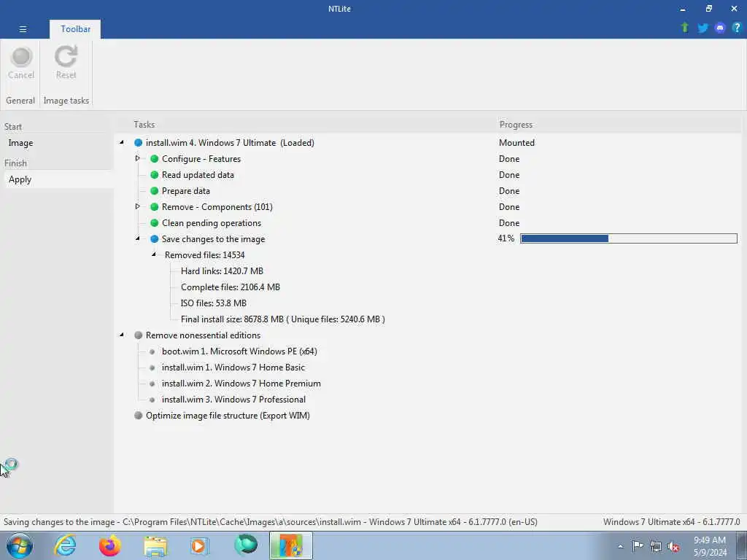
Task: Expand the Remove - Components (101) node
Action: pyautogui.click(x=138, y=206)
